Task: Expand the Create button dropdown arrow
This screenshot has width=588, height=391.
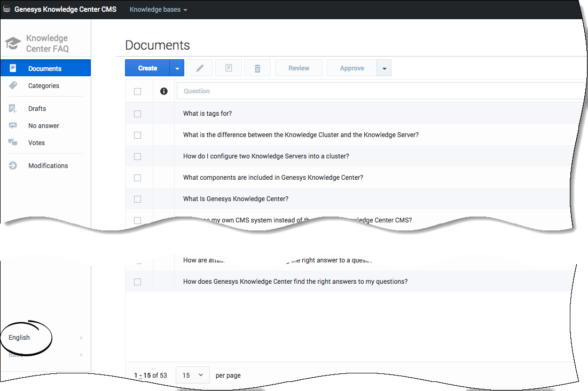Action: (x=177, y=68)
